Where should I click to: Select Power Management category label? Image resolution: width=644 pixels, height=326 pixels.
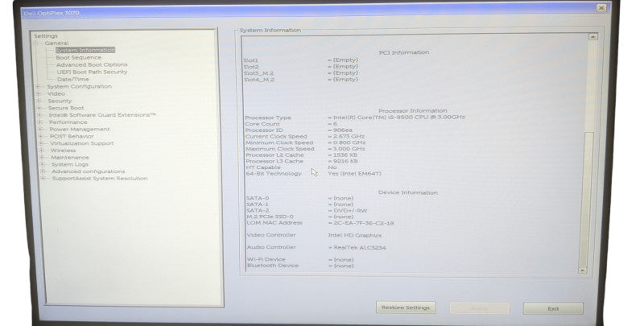coord(80,130)
